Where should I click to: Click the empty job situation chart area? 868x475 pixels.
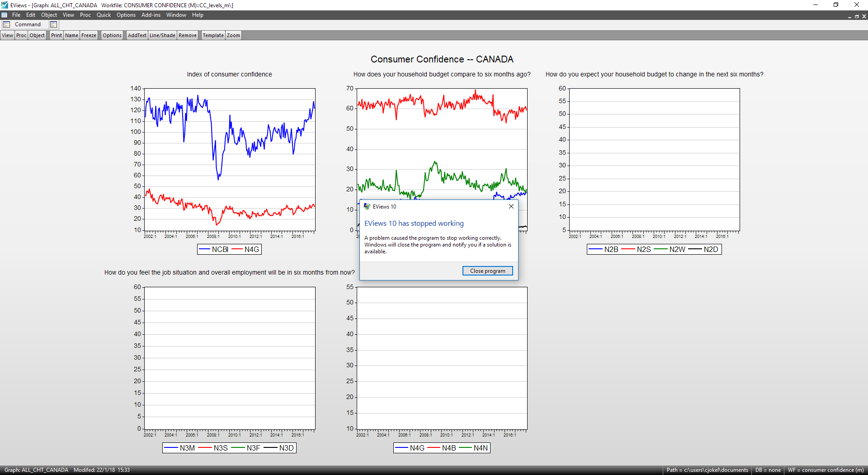tap(229, 358)
